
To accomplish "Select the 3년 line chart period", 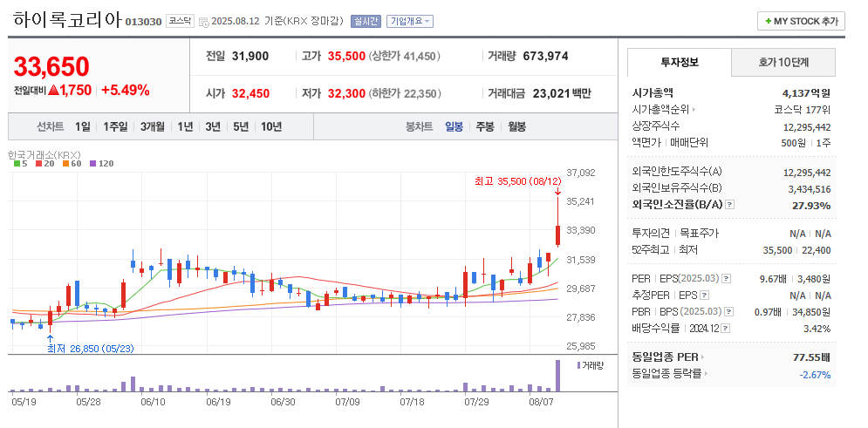I will click(x=213, y=126).
